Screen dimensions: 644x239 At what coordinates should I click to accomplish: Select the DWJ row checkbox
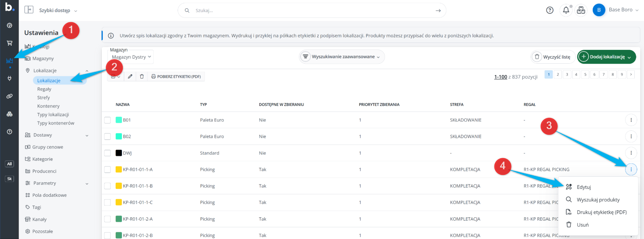pyautogui.click(x=108, y=153)
